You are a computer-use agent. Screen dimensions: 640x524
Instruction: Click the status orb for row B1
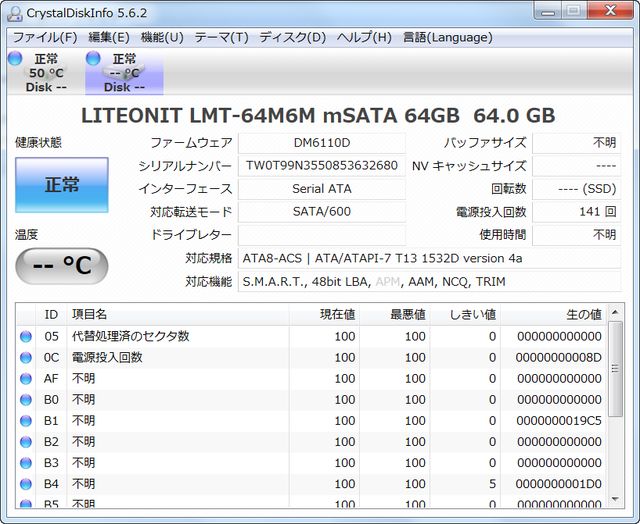pyautogui.click(x=26, y=421)
